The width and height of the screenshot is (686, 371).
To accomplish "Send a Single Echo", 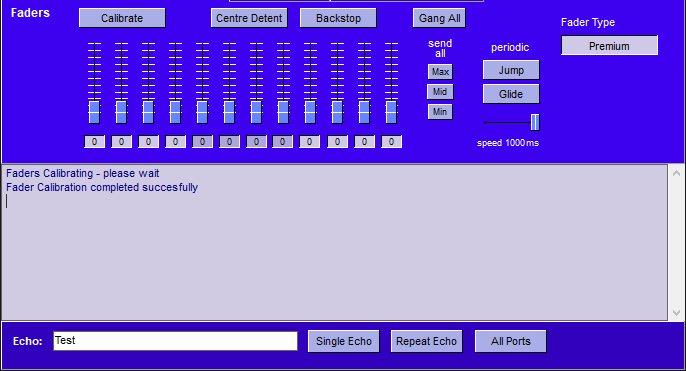I will coord(344,341).
